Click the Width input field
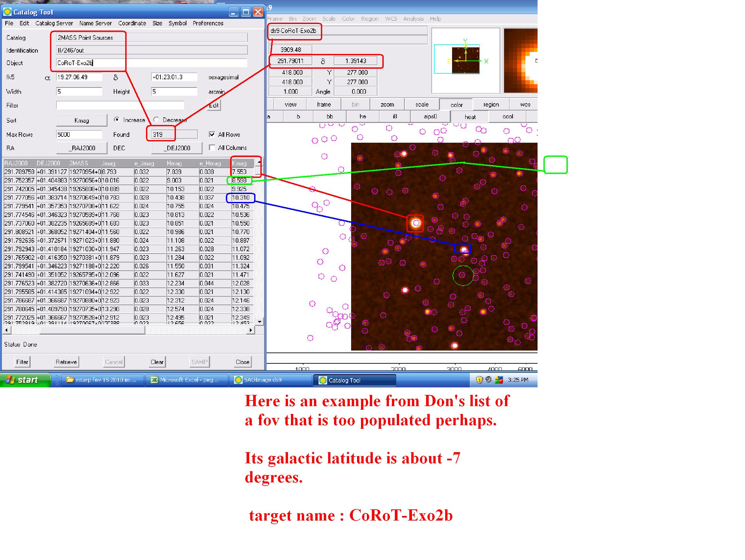 coord(79,92)
